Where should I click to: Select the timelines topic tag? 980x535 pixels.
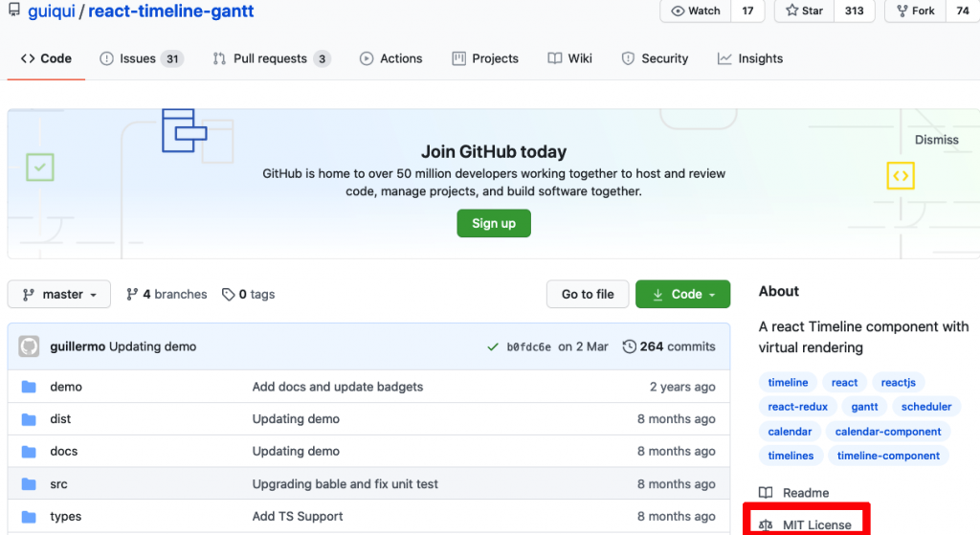(791, 457)
